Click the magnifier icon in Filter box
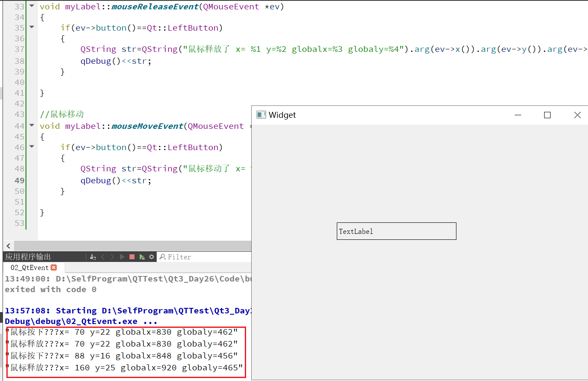This screenshot has height=381, width=588. tap(163, 257)
